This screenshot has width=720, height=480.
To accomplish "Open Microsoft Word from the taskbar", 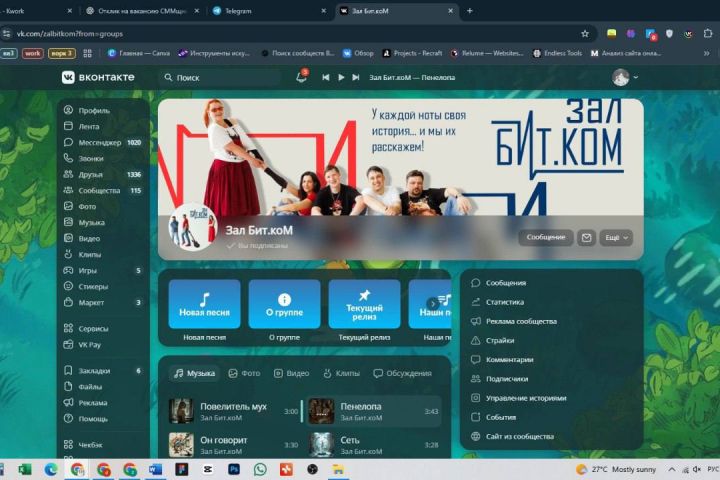I will tap(155, 469).
